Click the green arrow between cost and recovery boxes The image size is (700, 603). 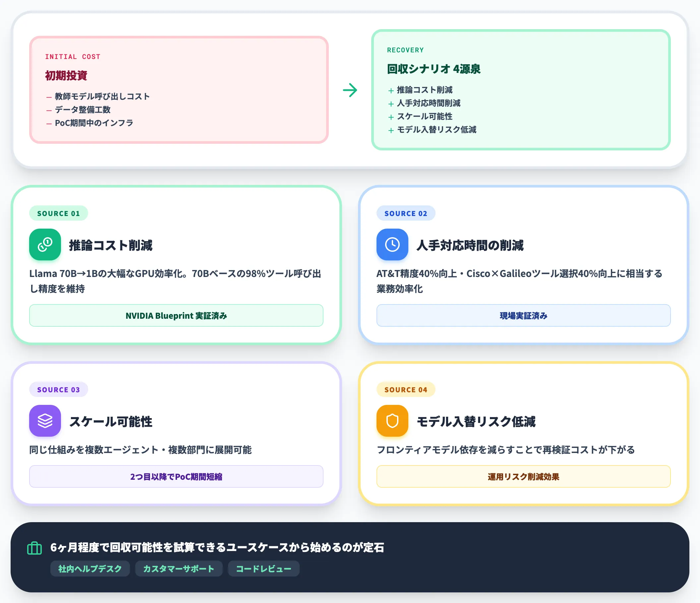350,90
